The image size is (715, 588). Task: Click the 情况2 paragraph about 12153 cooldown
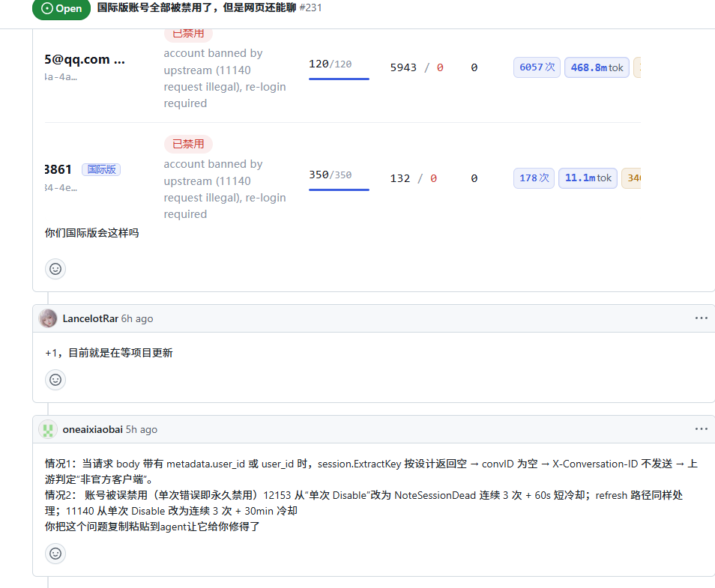[x=364, y=503]
